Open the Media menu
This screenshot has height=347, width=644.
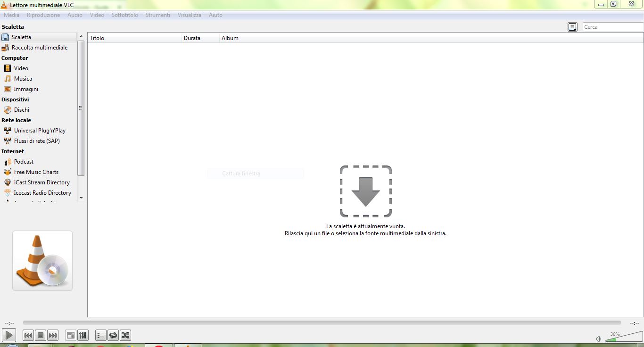pos(12,15)
